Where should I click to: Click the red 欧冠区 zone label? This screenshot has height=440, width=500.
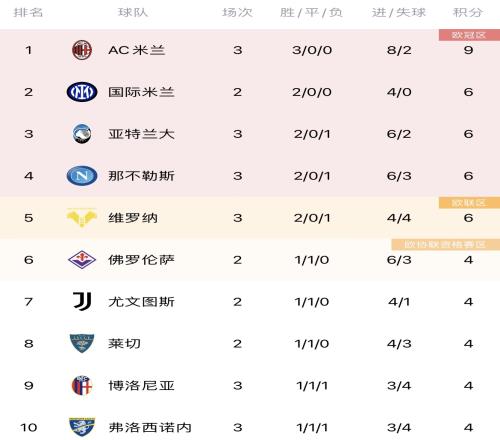tap(469, 35)
